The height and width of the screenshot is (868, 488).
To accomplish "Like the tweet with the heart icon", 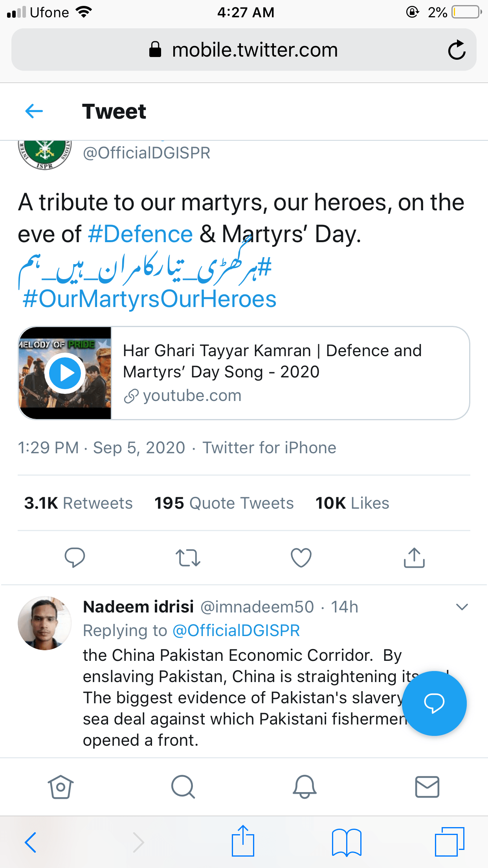I will [x=301, y=558].
